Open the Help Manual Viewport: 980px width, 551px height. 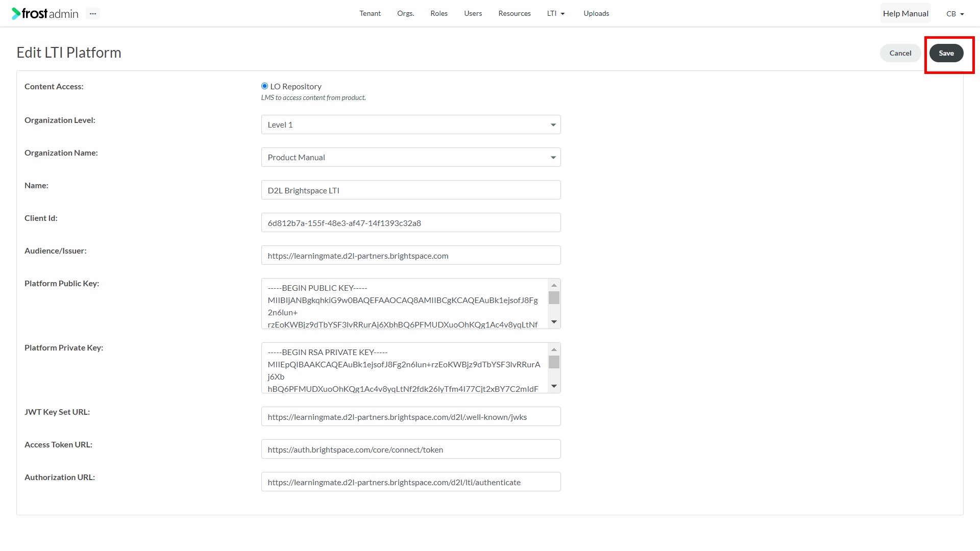point(905,13)
